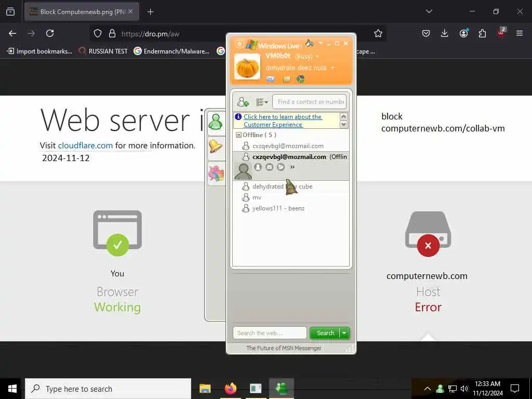This screenshot has height=399, width=532.
Task: Open the Firefox account icon
Action: click(x=463, y=33)
